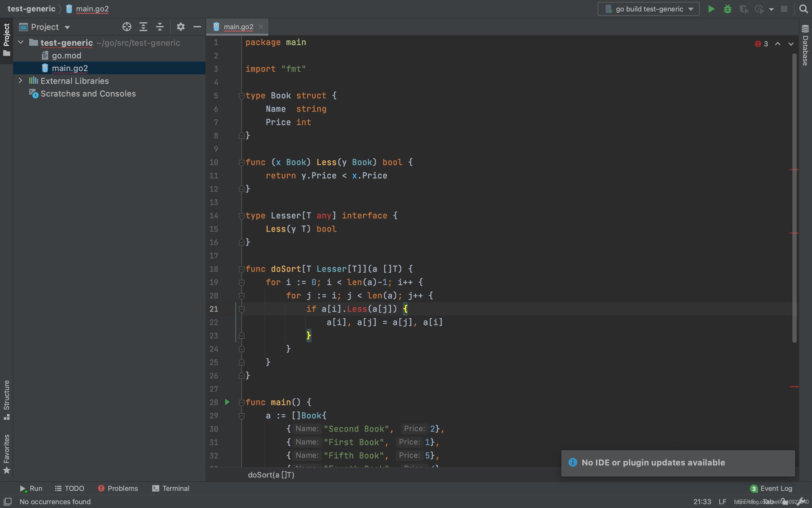Open the Project view selector dropdown

(x=45, y=27)
